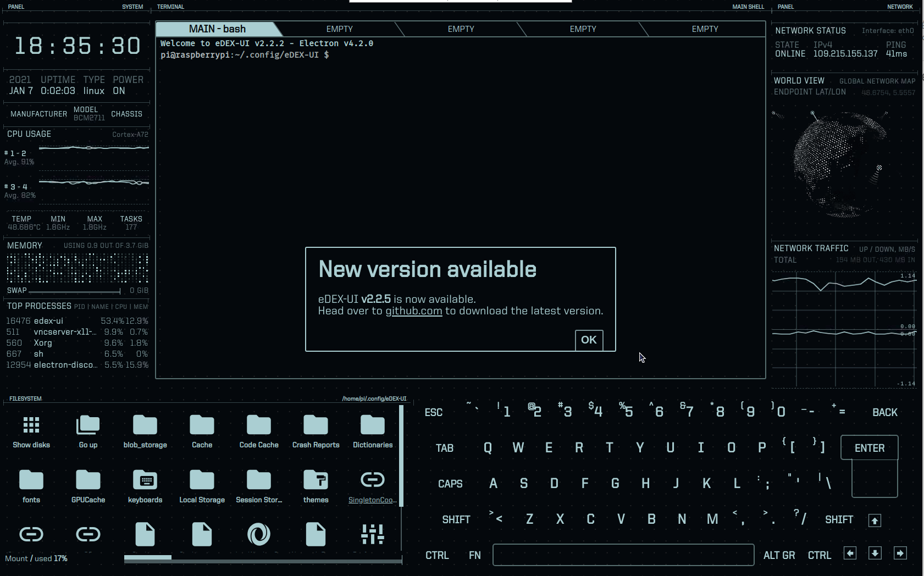Tap the left arrow key on keyboard
The image size is (924, 576).
[x=850, y=553]
